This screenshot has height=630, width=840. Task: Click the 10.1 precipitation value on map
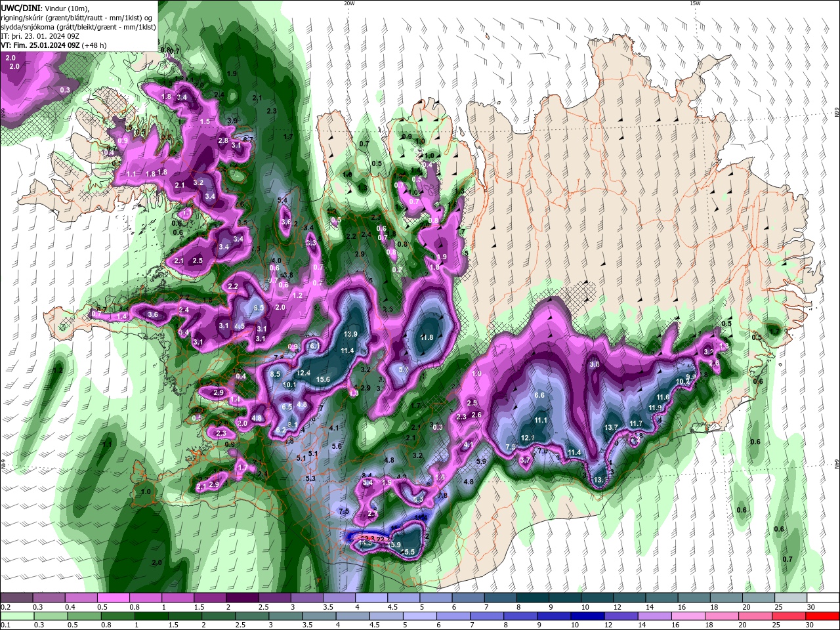click(289, 385)
